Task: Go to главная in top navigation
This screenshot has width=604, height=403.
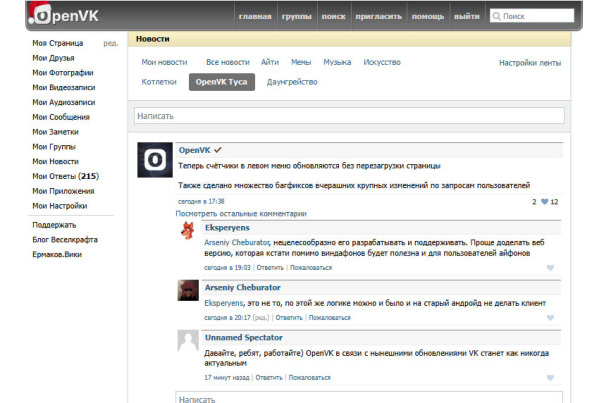Action: (x=255, y=17)
